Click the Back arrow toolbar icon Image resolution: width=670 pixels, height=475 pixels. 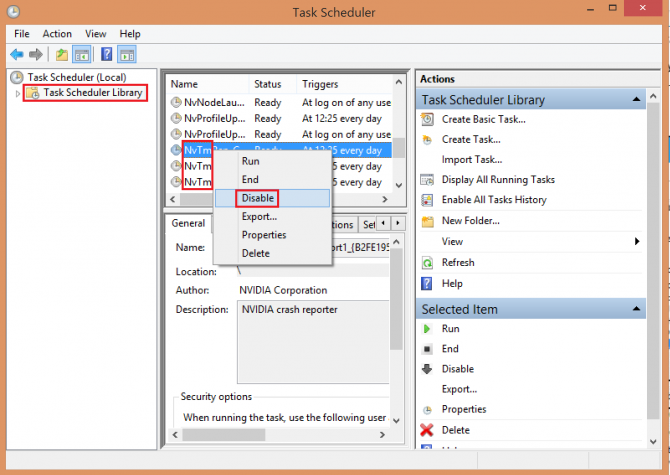point(17,55)
